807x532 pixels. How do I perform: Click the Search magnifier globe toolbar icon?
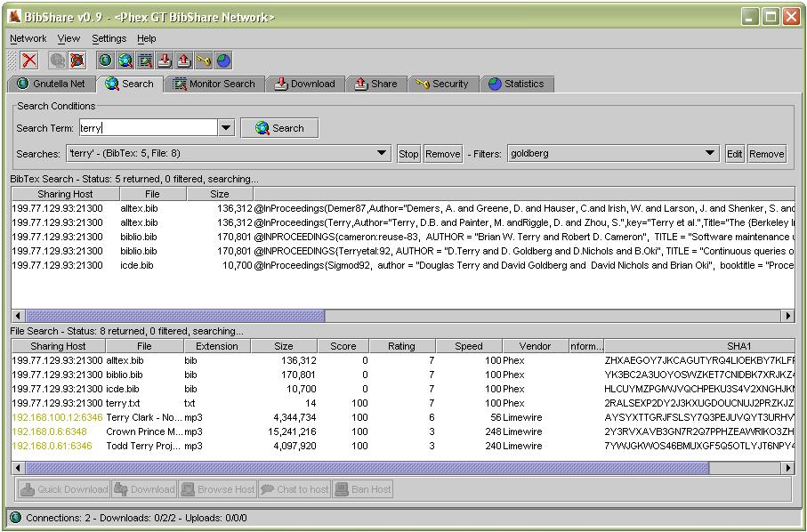click(x=125, y=60)
